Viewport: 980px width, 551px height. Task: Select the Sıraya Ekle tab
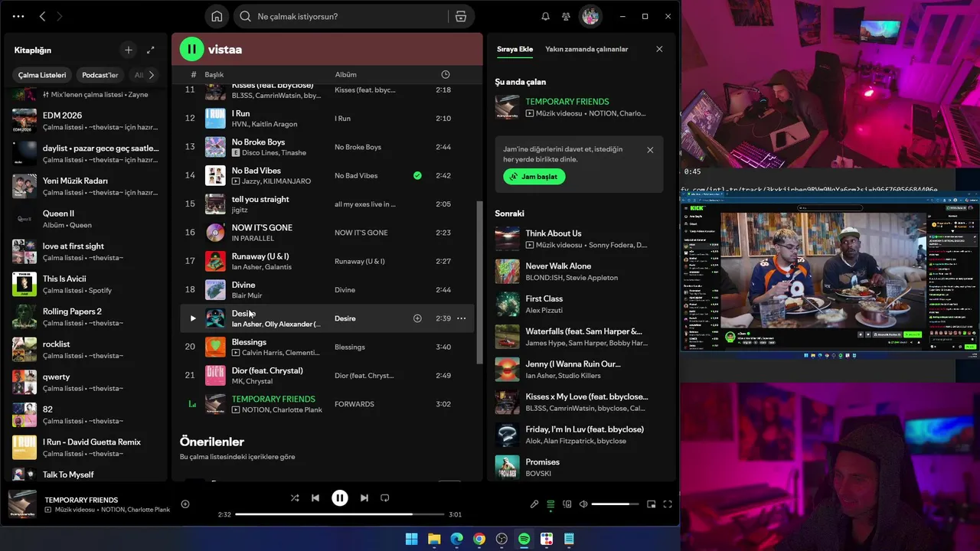pyautogui.click(x=514, y=49)
